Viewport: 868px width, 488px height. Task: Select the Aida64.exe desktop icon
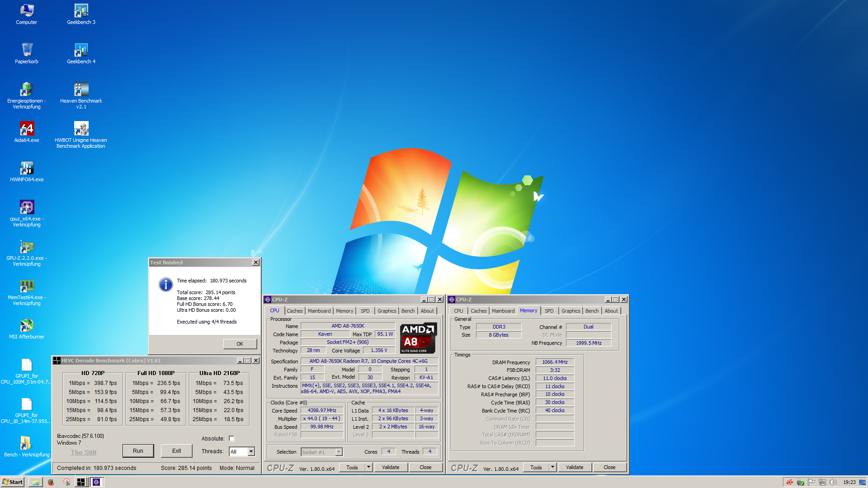coord(27,132)
